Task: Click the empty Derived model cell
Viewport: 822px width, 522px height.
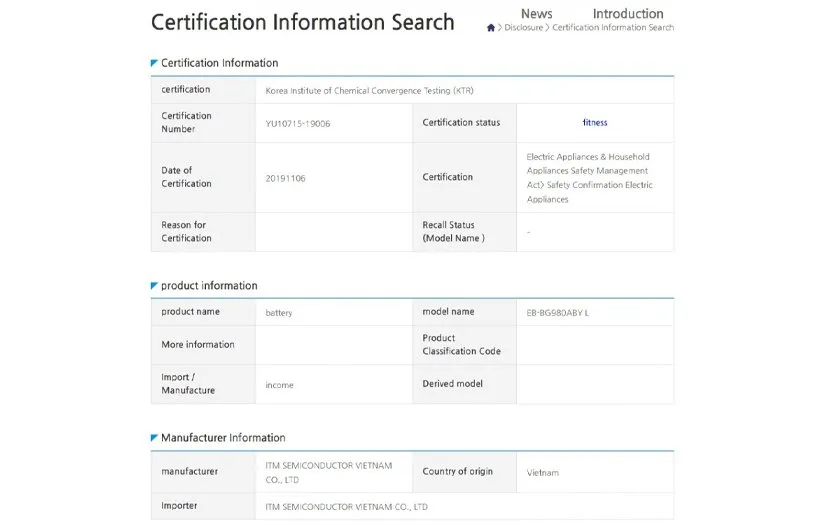Action: coord(595,384)
